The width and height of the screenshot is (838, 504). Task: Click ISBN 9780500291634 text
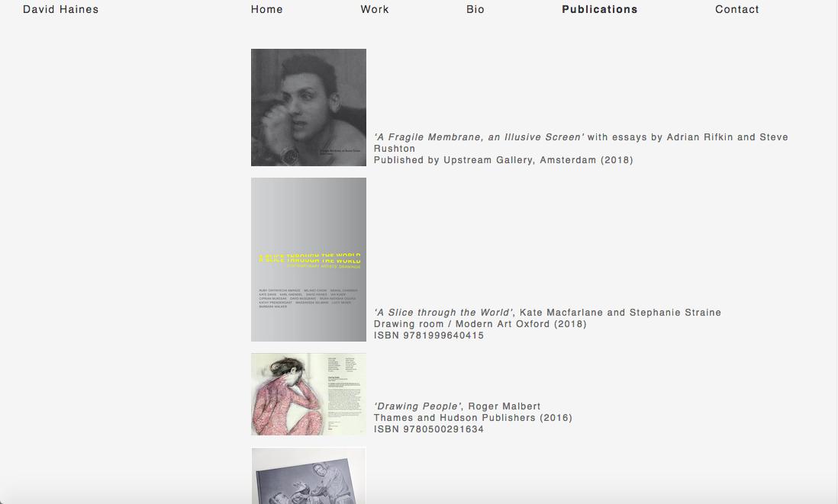pos(428,429)
